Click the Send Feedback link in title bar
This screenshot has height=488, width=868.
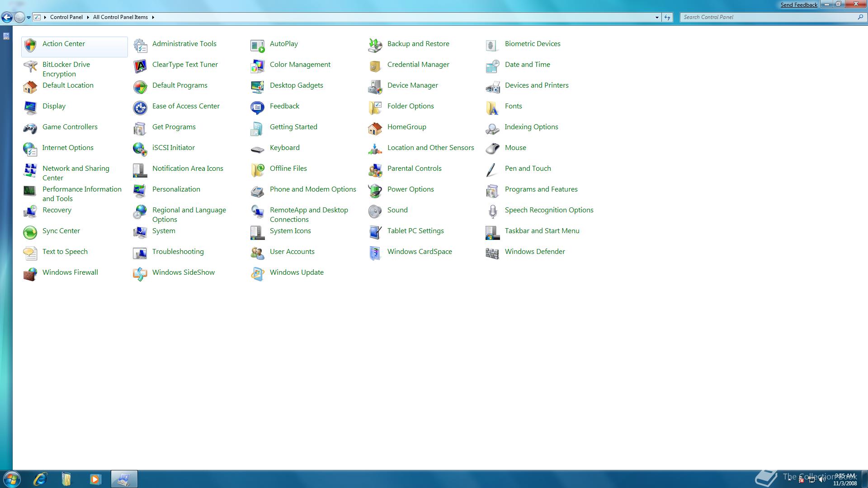799,5
